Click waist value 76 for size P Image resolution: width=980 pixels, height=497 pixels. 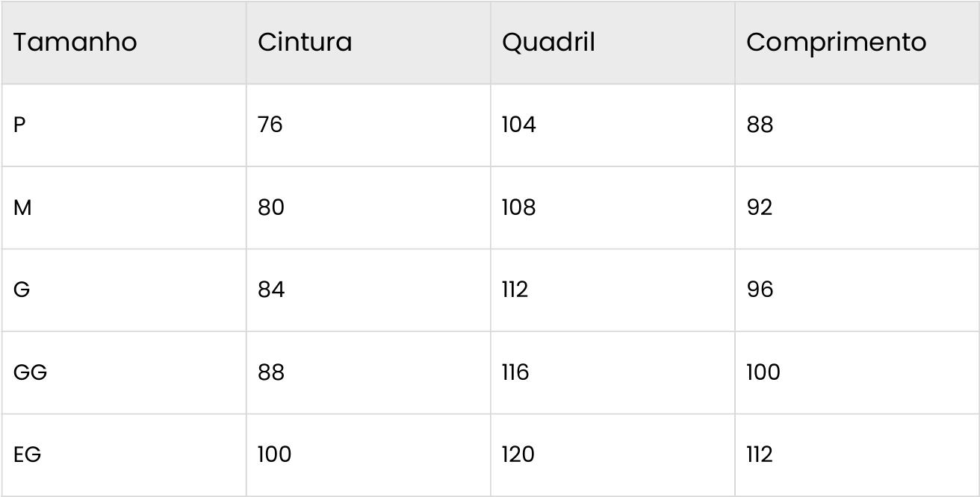coord(270,125)
